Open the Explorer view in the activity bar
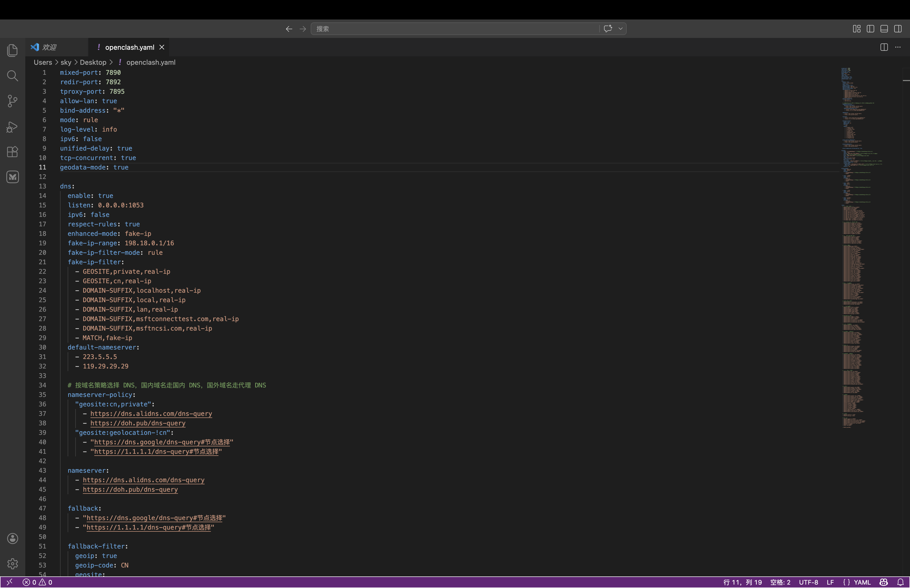Screen dimensions: 910x588 tap(13, 50)
